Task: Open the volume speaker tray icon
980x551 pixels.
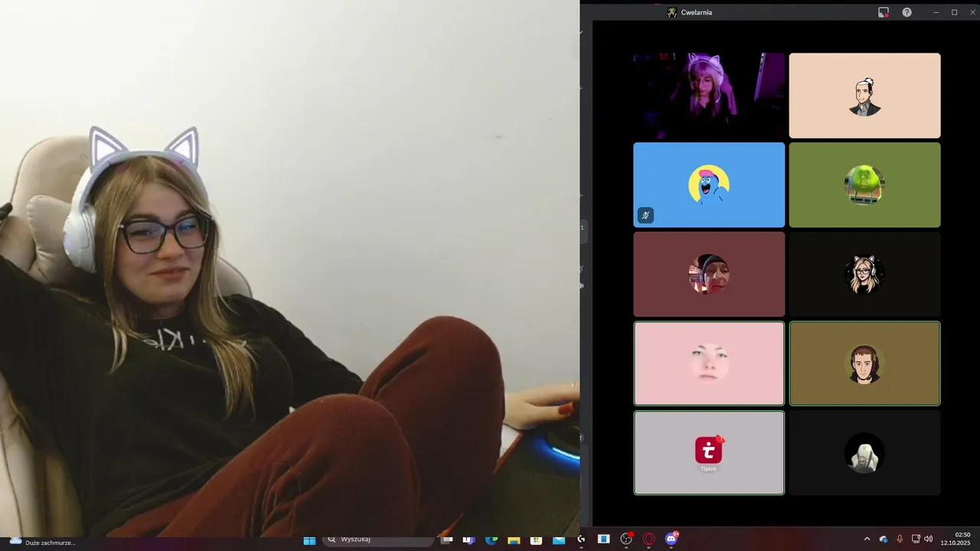Action: tap(929, 539)
